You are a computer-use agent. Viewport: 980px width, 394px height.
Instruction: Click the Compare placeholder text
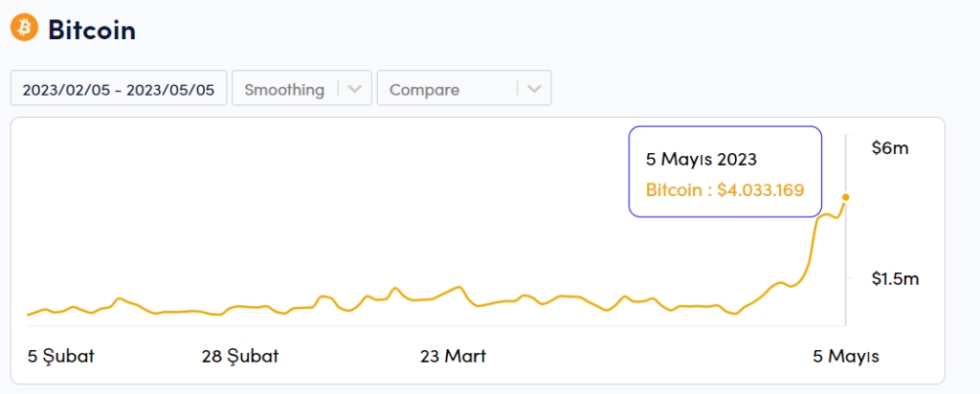424,90
